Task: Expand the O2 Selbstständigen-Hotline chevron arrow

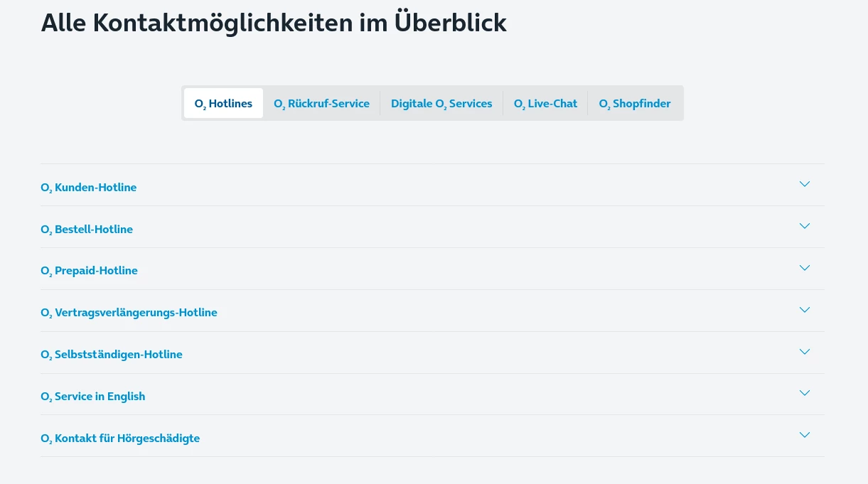Action: coord(804,352)
